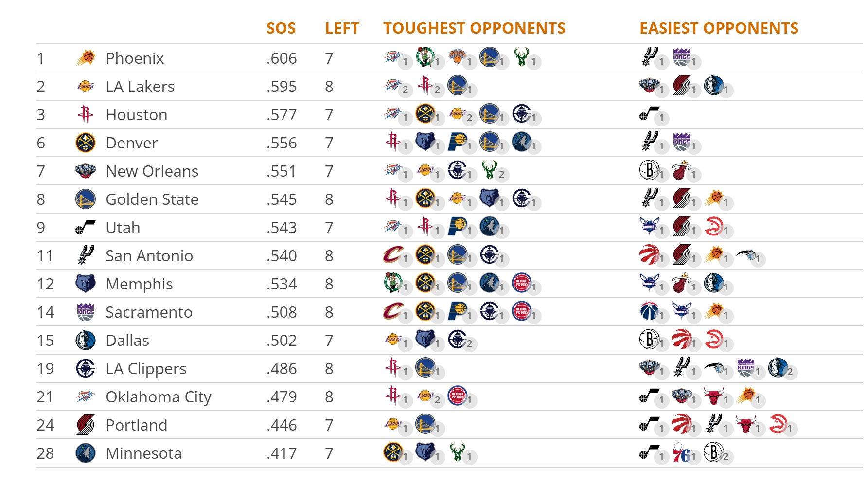
Task: Select the Boston Celtics logo in Memphis row
Action: (393, 282)
